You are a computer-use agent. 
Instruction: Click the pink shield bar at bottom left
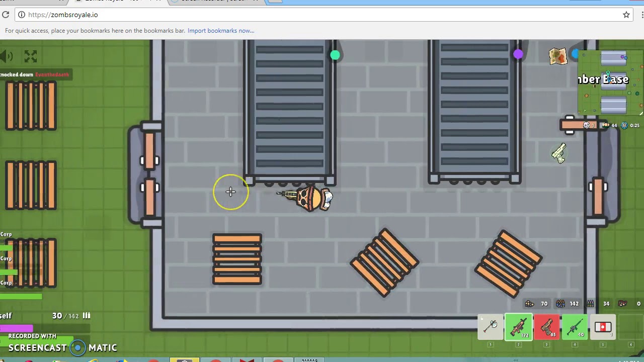17,328
